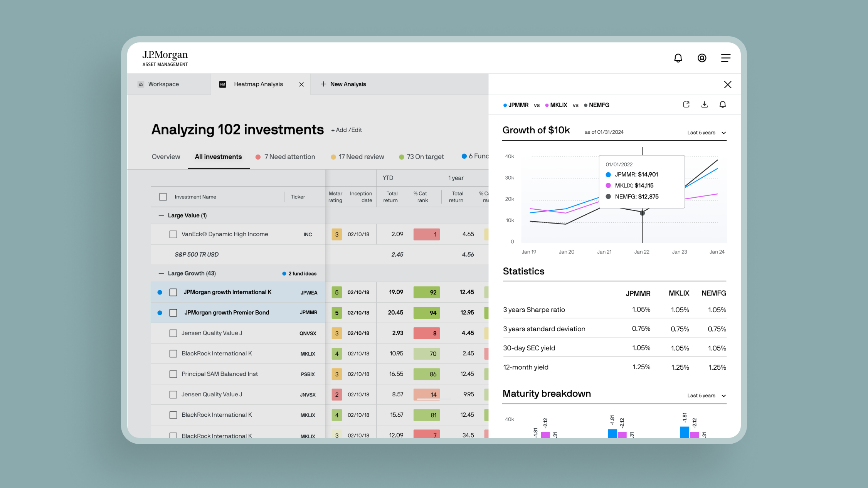
Task: Click the red % Cat rank cell 8
Action: click(427, 333)
